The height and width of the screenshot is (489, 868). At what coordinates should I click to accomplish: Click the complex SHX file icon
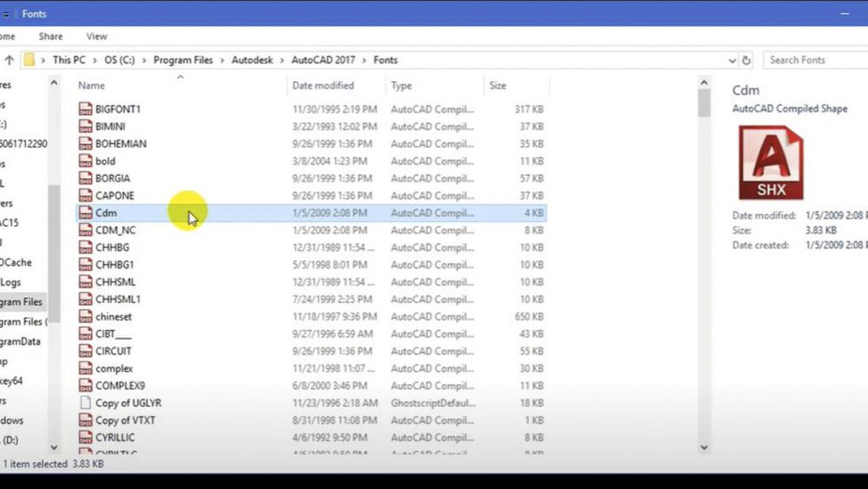[85, 368]
